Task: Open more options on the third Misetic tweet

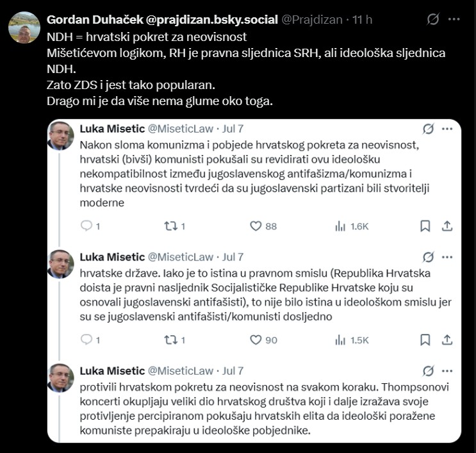Action: (x=447, y=371)
